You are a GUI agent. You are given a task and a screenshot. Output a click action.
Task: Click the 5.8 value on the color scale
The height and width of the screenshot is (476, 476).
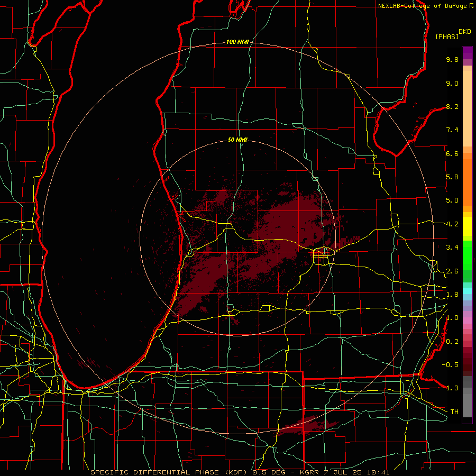452,177
